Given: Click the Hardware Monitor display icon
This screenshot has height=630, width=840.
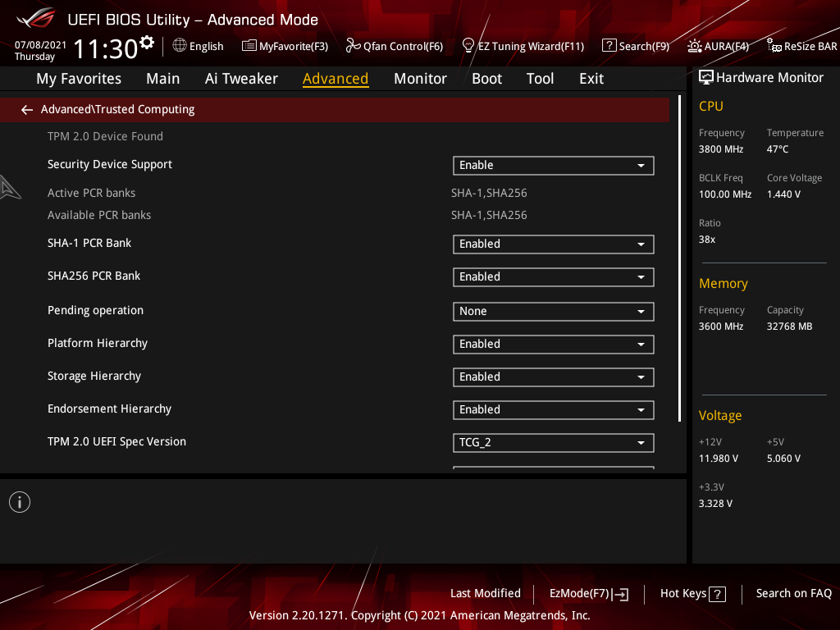Looking at the screenshot, I should 706,78.
